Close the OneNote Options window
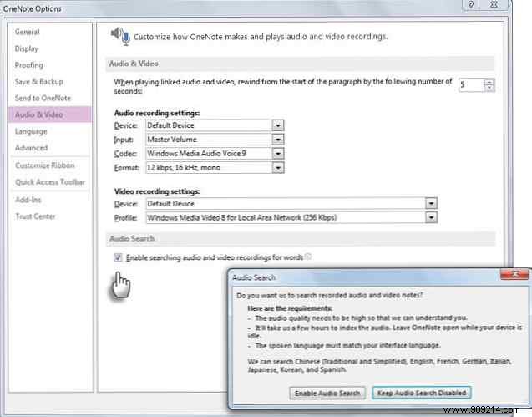Image resolution: width=532 pixels, height=417 pixels. (494, 4)
